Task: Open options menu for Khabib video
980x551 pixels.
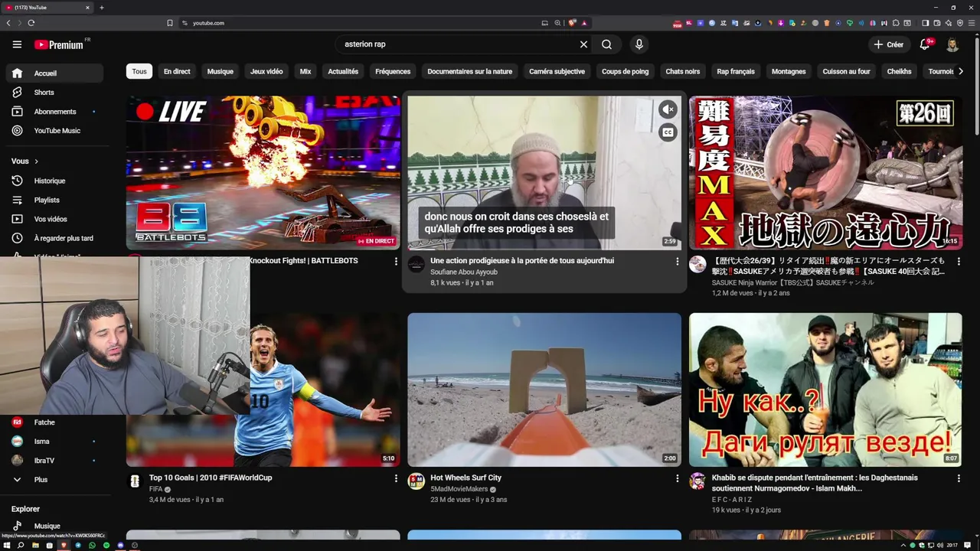Action: pyautogui.click(x=959, y=478)
